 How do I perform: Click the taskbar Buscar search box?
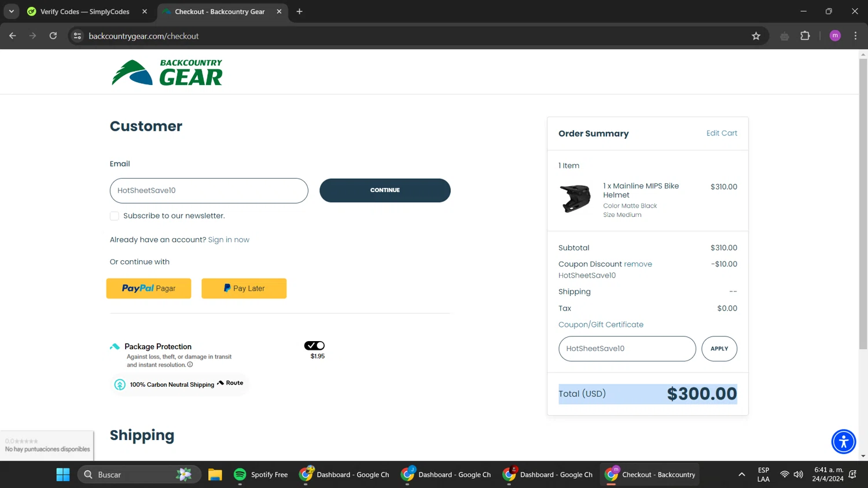tap(139, 475)
